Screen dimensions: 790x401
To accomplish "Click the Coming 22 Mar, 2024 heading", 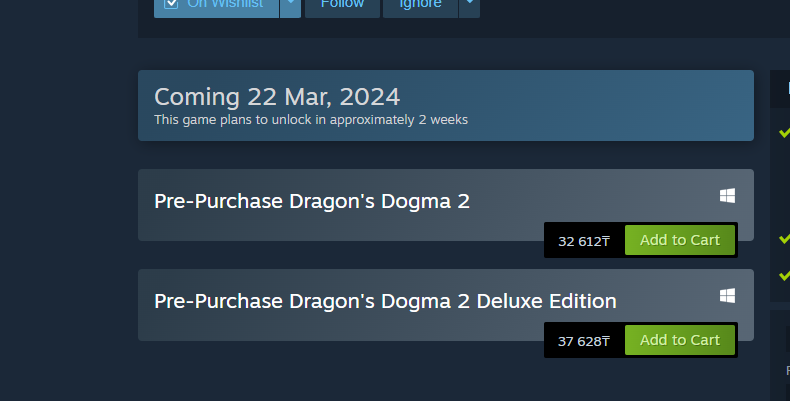I will tap(277, 97).
